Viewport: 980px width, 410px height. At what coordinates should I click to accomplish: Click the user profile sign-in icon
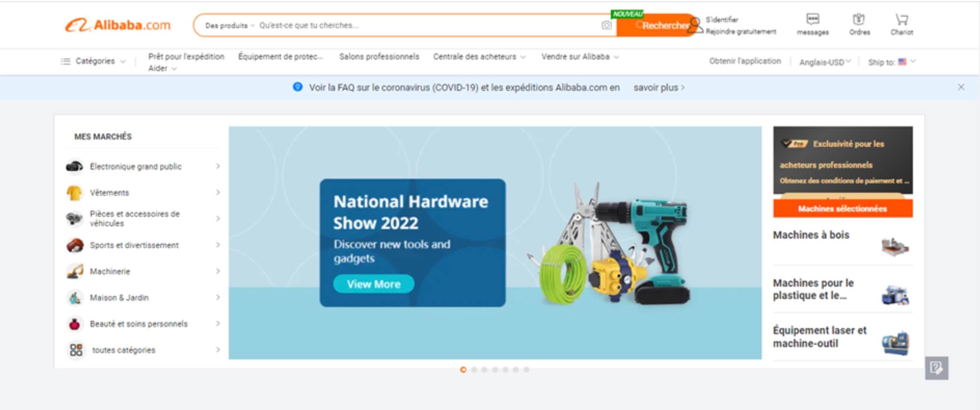click(x=695, y=25)
